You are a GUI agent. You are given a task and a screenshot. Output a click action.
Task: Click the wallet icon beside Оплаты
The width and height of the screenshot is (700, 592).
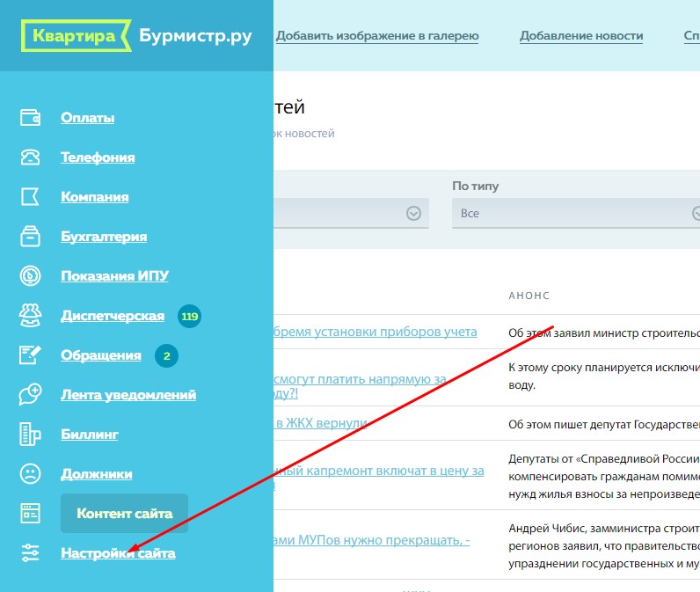point(30,118)
